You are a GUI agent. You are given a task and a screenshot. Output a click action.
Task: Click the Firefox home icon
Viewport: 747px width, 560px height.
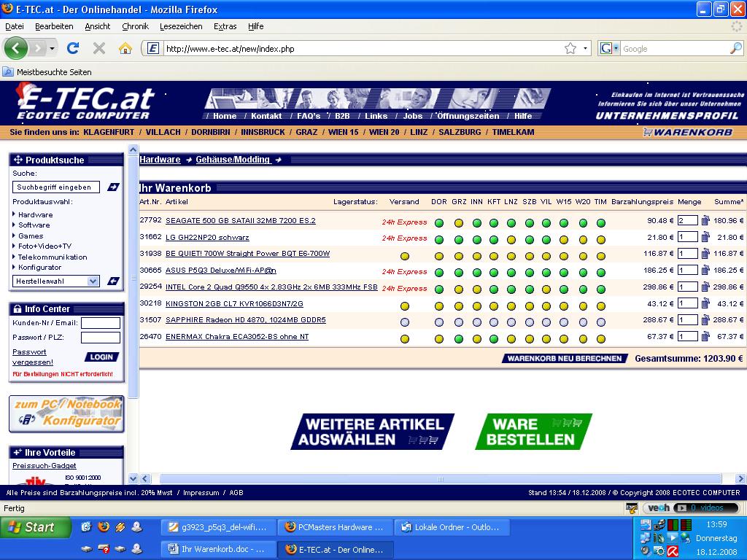point(125,48)
